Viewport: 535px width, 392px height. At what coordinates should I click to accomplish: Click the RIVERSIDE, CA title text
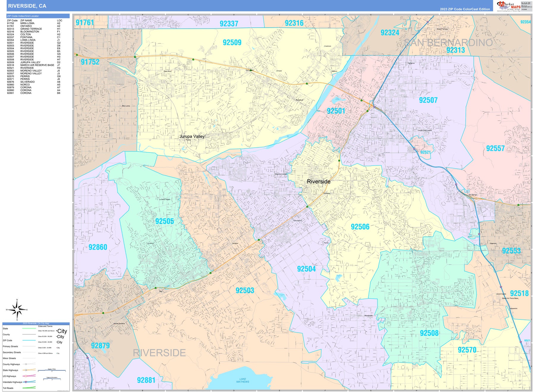[x=27, y=6]
